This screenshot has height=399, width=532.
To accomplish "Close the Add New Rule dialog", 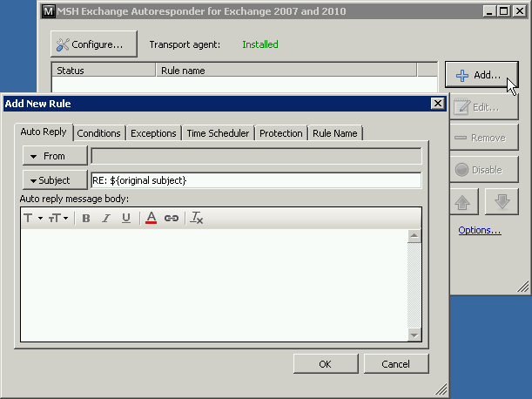I will 438,103.
